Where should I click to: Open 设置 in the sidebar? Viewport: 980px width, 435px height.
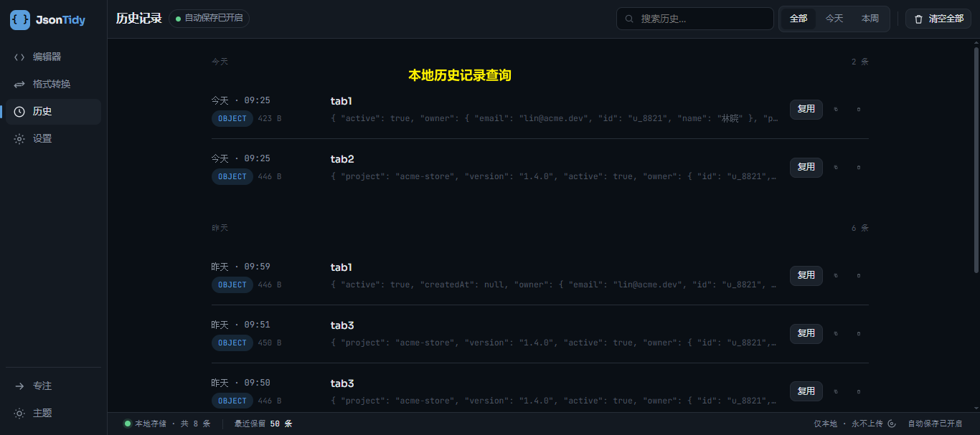tap(53, 138)
